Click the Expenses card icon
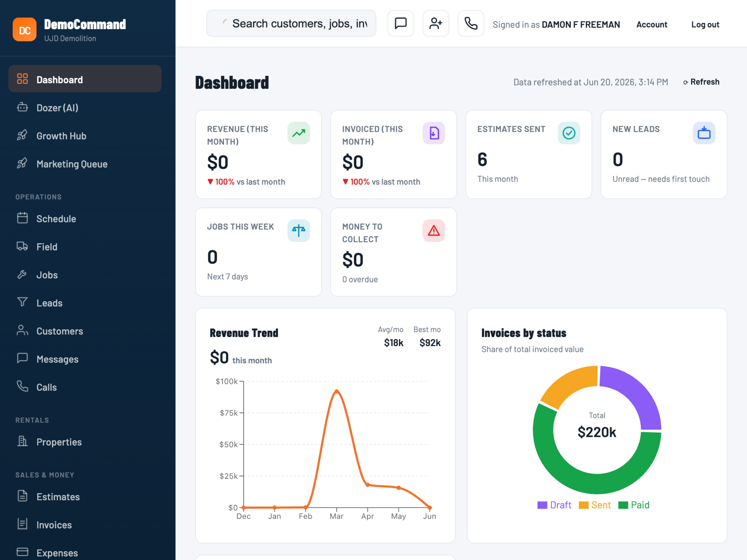747x560 pixels. (22, 552)
